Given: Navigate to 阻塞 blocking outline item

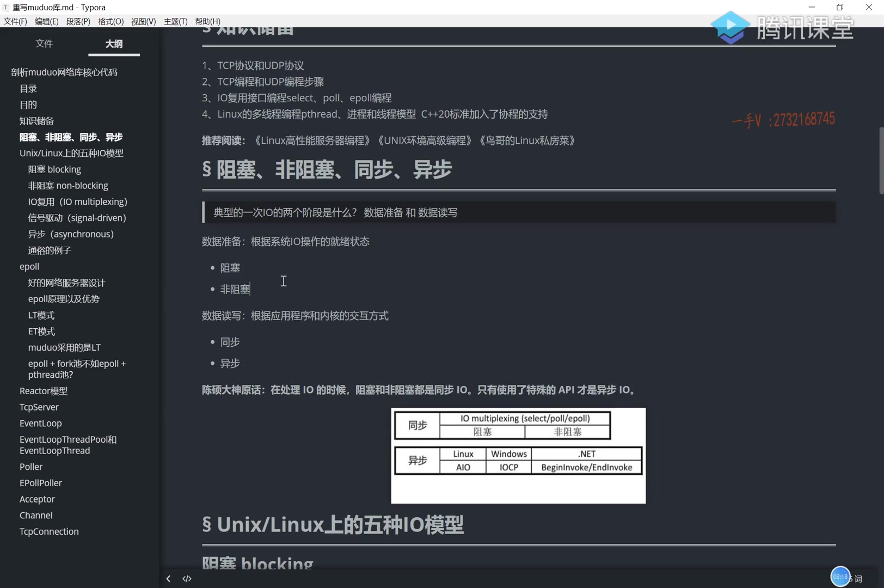Looking at the screenshot, I should pos(54,169).
